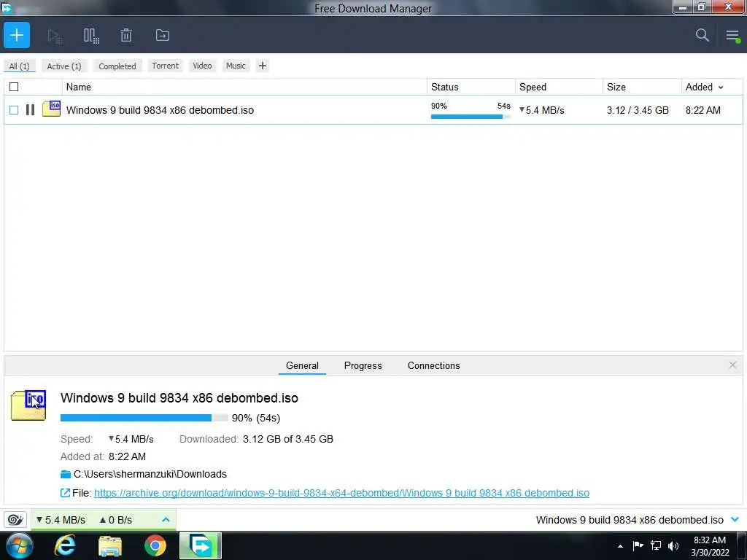Pause all downloads in toolbar
This screenshot has height=560, width=747.
(x=91, y=36)
